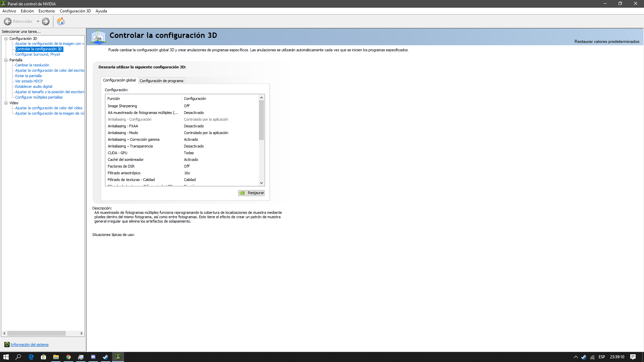Viewport: 644px width, 362px height.
Task: Click the sidebar horizontal scroll right arrow
Action: point(81,334)
